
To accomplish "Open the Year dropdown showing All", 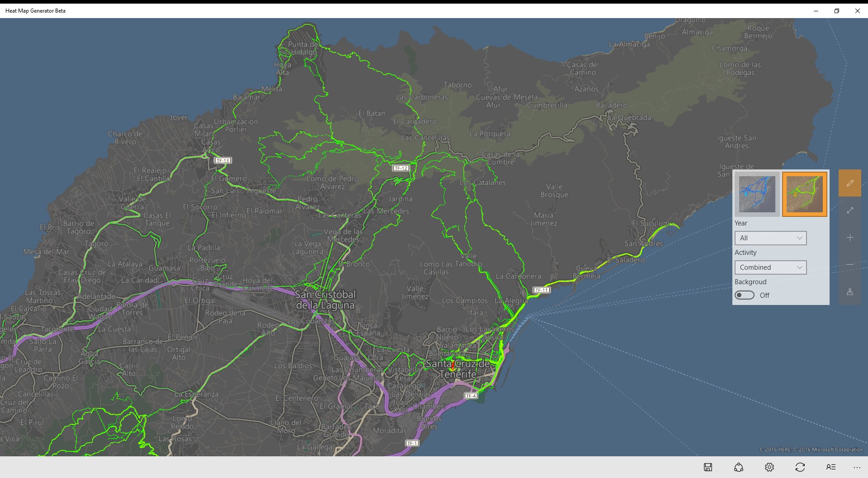I will pos(771,238).
